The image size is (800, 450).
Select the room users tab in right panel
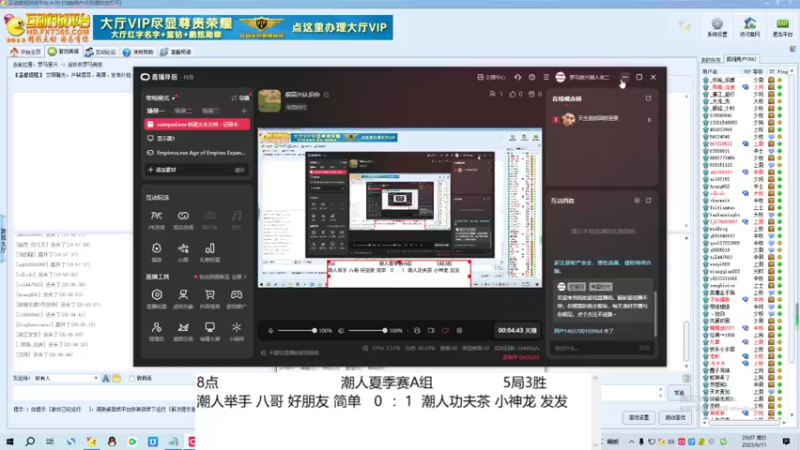[741, 59]
